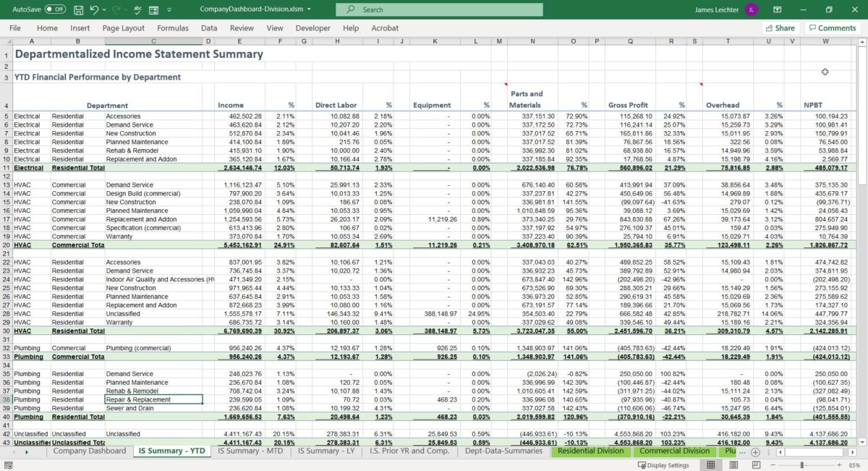Open the Undo history dropdown arrow
Image resolution: width=868 pixels, height=471 pixels.
pos(103,10)
